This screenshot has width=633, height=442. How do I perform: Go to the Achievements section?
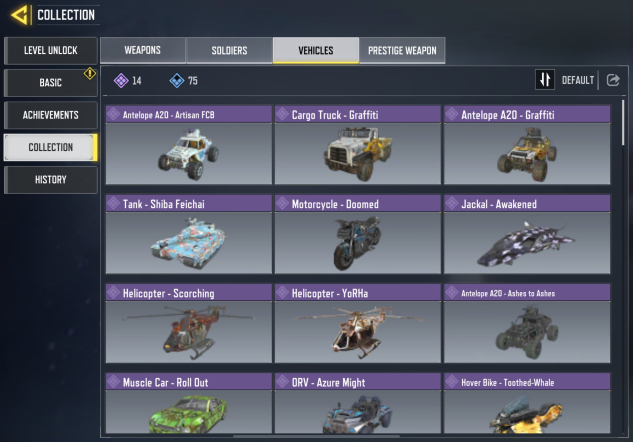(x=50, y=115)
